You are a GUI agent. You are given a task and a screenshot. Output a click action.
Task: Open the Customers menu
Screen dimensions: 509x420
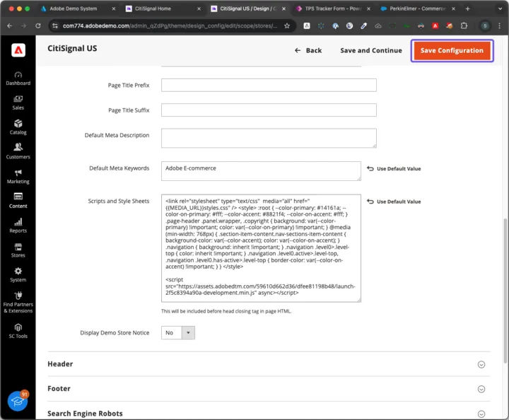click(18, 152)
